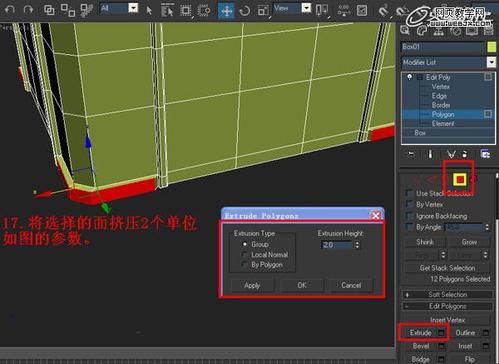Click the Bind to Space Warp icon
The image size is (499, 364).
click(87, 10)
